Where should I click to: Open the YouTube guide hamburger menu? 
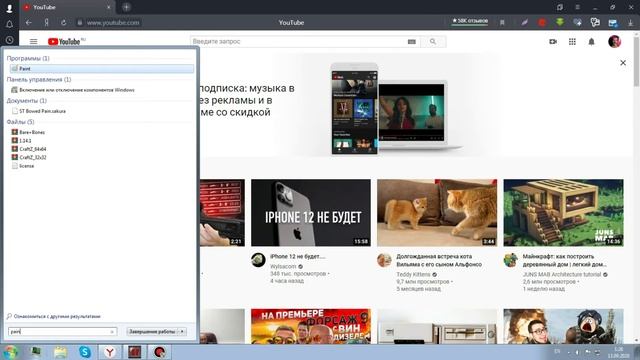(x=33, y=41)
